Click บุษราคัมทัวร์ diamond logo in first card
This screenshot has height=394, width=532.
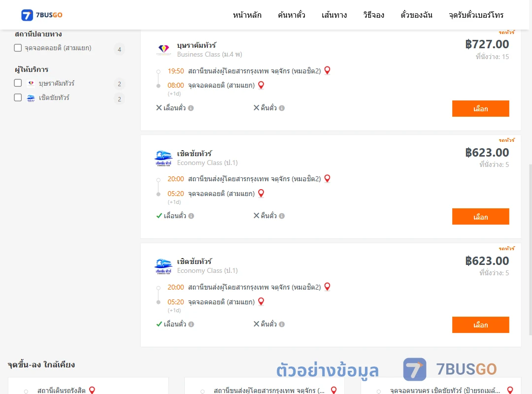click(164, 50)
